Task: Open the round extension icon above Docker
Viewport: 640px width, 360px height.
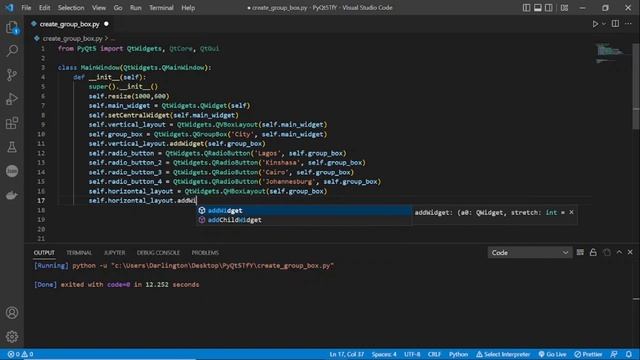Action: (x=12, y=171)
